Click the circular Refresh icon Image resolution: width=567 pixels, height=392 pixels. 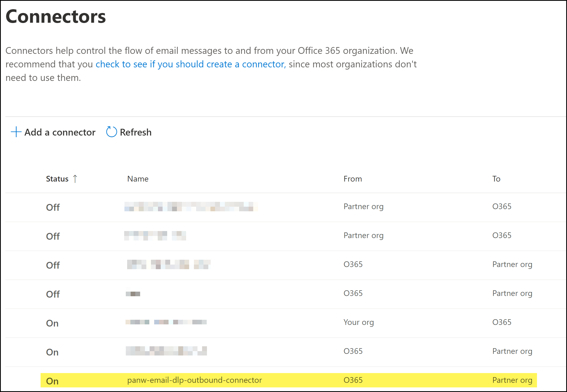[111, 132]
